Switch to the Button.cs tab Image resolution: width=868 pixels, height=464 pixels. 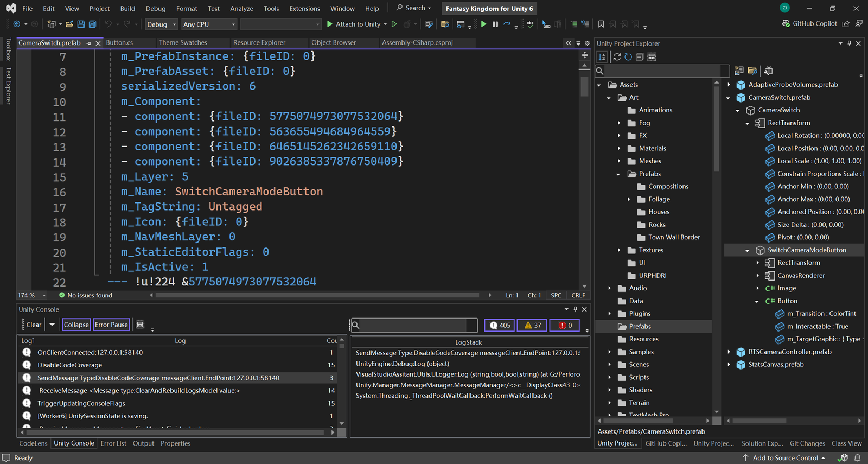tap(119, 42)
